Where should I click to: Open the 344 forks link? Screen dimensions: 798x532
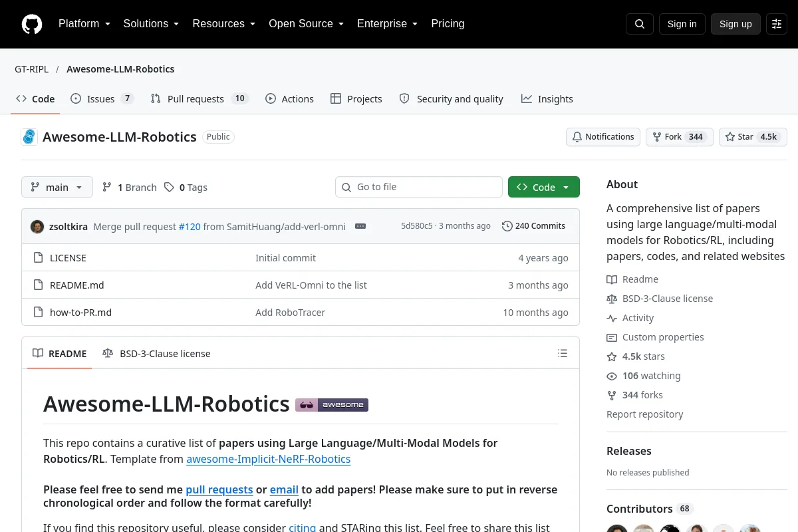[x=634, y=395]
